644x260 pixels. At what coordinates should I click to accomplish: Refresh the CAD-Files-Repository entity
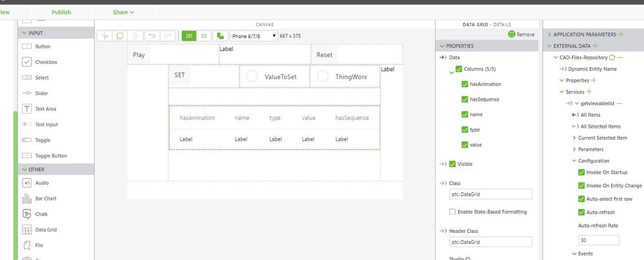[x=612, y=57]
